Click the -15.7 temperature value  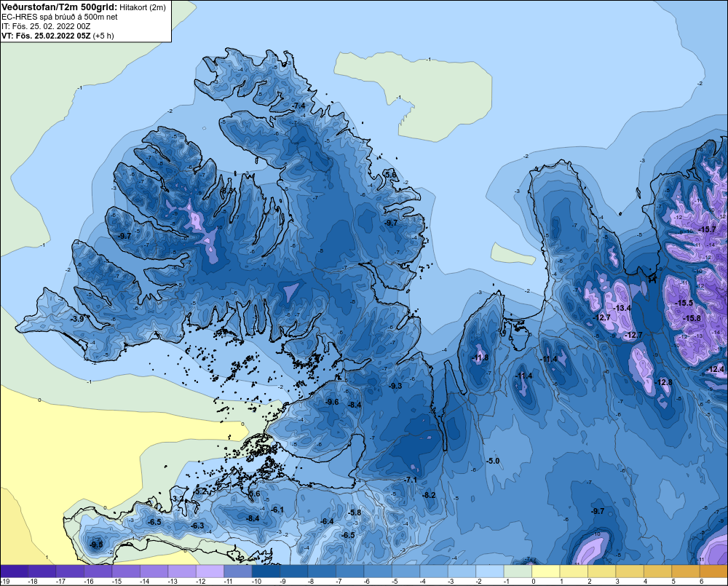708,229
